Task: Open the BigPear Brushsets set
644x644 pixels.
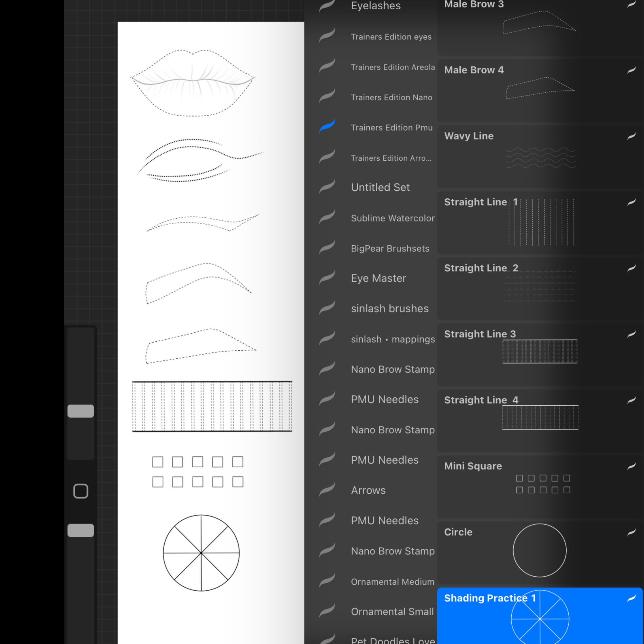Action: pyautogui.click(x=390, y=248)
